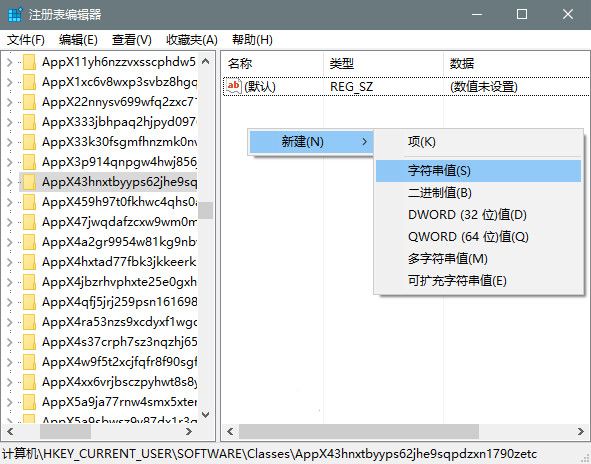The height and width of the screenshot is (464, 591).
Task: Click folder icon of AppX5a9ja77rnw4smx5xte
Action: click(x=29, y=402)
